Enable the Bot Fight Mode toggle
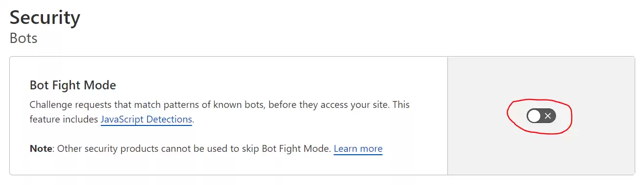 point(541,116)
